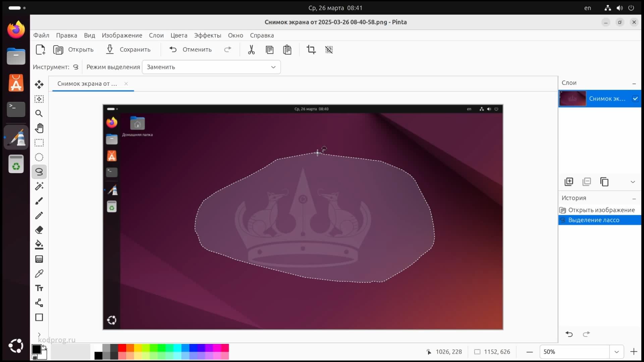Screen dimensions: 644x362
Task: Select the Magic Wand tool
Action: coord(39,186)
